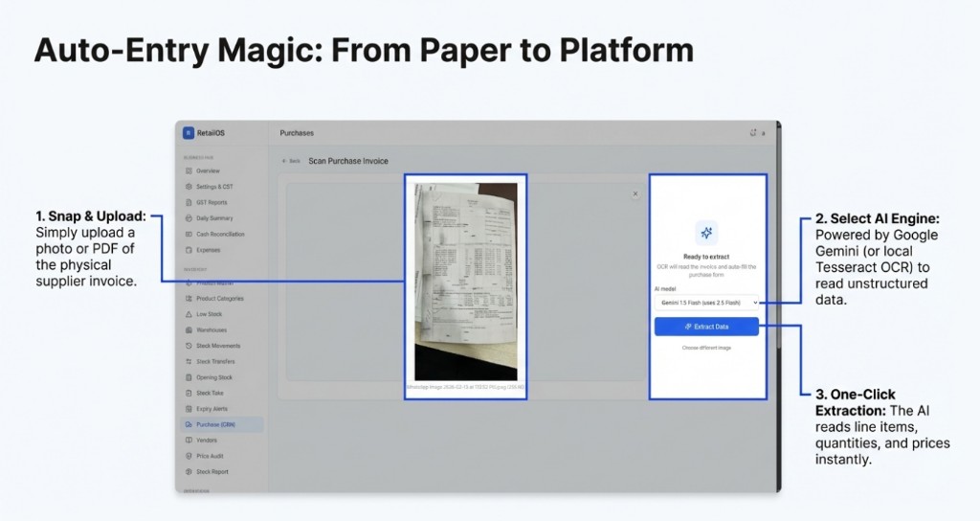Open Overview via its sidebar icon
980x521 pixels.
point(189,170)
